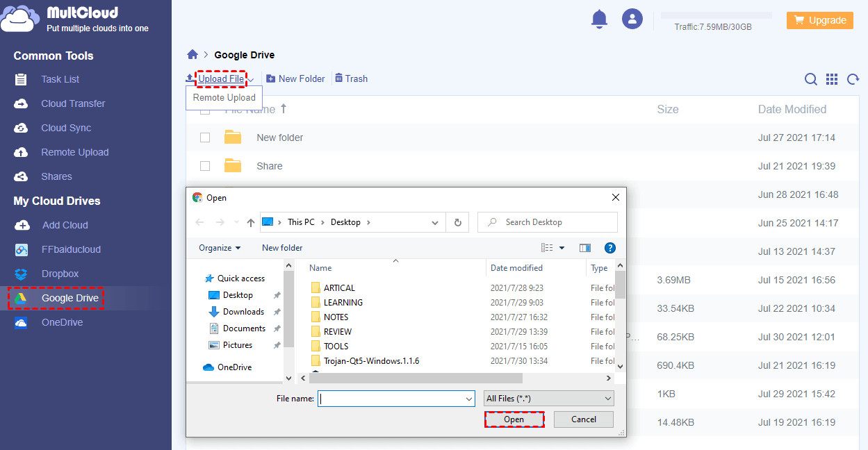The width and height of the screenshot is (868, 450).
Task: Click the MultCloud logo
Action: [74, 19]
